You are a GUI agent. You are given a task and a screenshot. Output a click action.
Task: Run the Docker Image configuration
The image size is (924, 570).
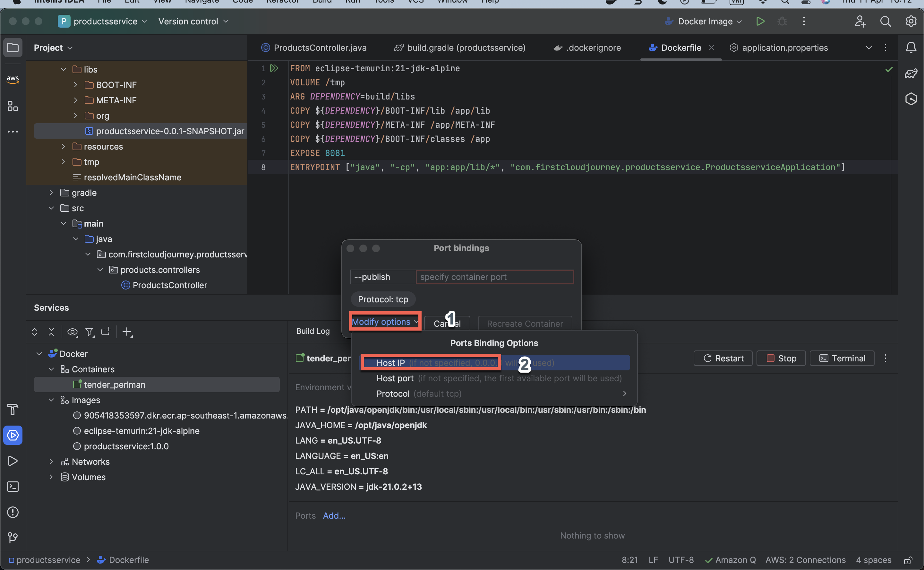tap(760, 22)
